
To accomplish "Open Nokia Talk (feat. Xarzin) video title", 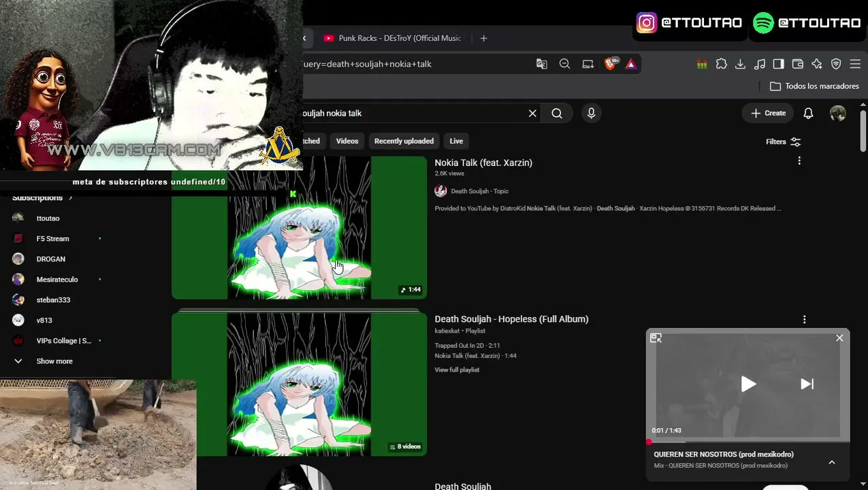I will tap(483, 163).
